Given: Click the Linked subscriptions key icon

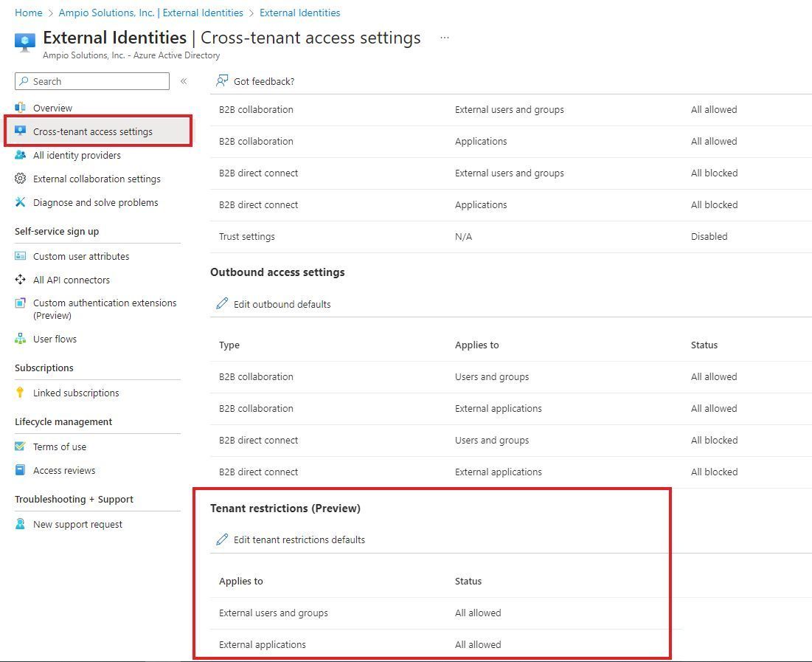Looking at the screenshot, I should (x=21, y=393).
